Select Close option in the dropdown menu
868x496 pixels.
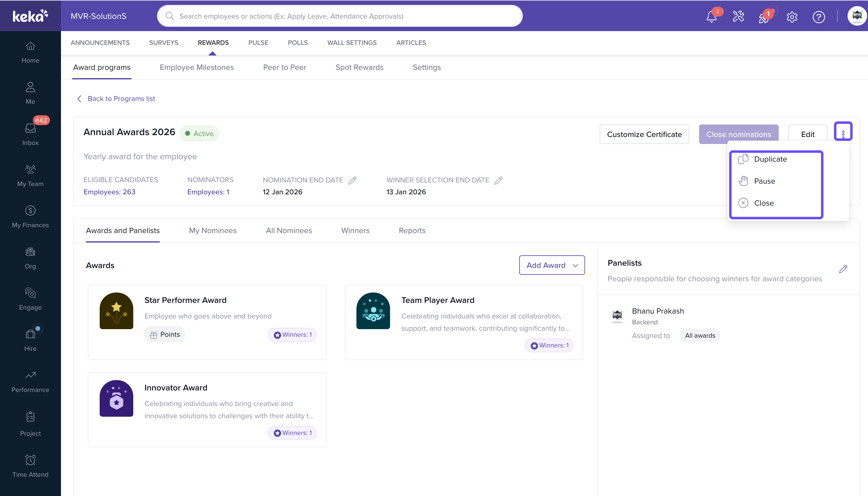[763, 203]
